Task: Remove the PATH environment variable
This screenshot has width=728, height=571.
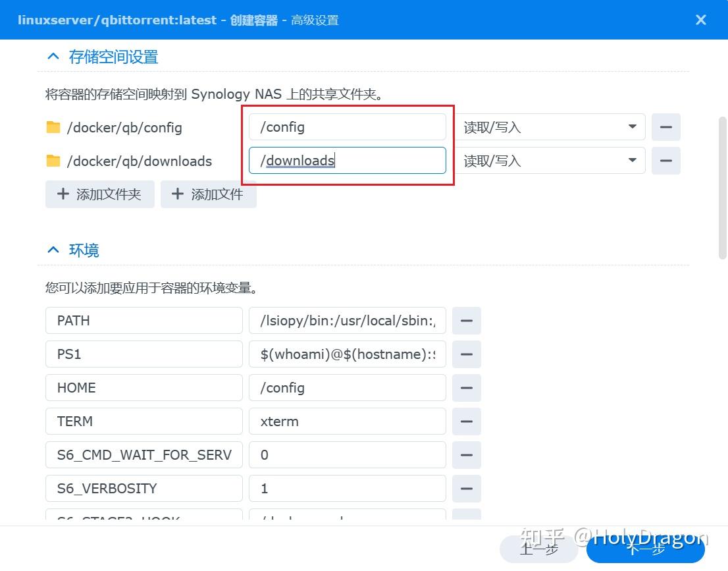Action: (x=467, y=321)
